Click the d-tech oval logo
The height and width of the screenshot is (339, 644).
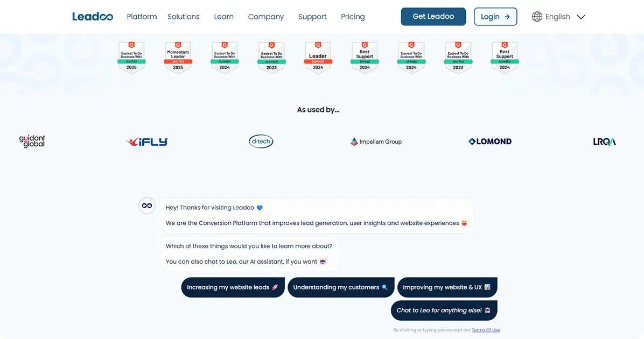click(x=261, y=142)
